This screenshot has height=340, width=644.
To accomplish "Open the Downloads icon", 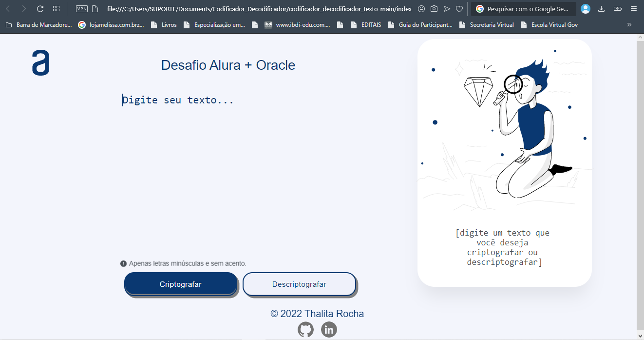I will [602, 8].
